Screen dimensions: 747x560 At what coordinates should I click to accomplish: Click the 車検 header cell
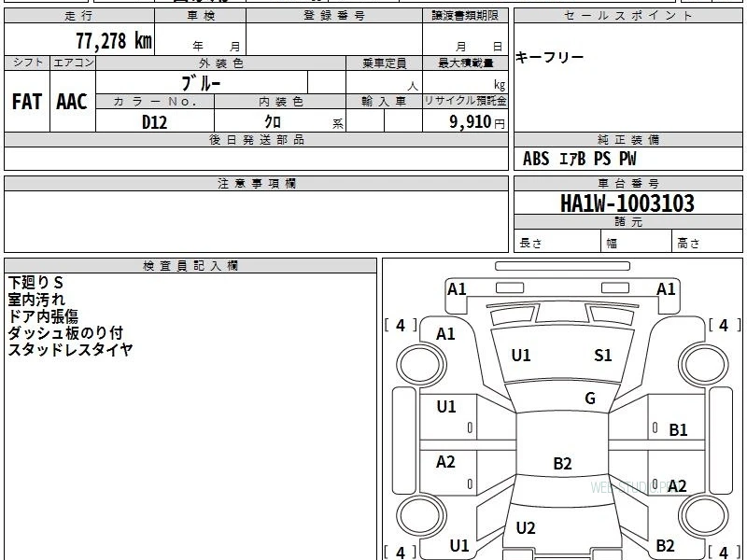(201, 16)
